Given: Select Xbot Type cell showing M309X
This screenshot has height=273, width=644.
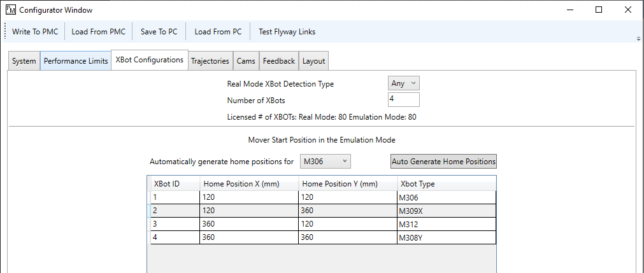Looking at the screenshot, I should tap(446, 211).
